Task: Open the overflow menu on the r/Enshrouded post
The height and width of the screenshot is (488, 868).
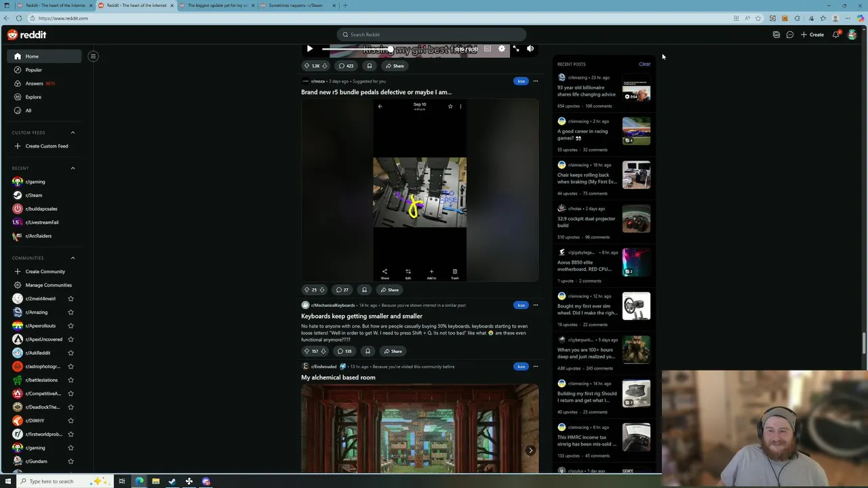Action: (536, 367)
